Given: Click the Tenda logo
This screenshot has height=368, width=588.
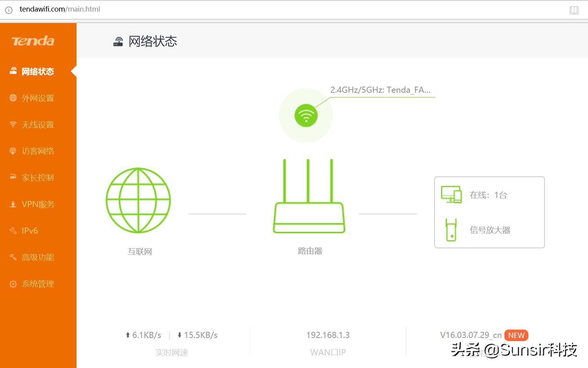Looking at the screenshot, I should coord(33,41).
